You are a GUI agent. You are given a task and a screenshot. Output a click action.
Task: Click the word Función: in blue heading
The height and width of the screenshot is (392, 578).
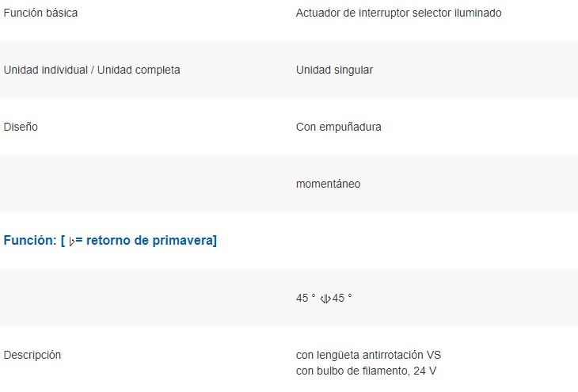tap(30, 241)
